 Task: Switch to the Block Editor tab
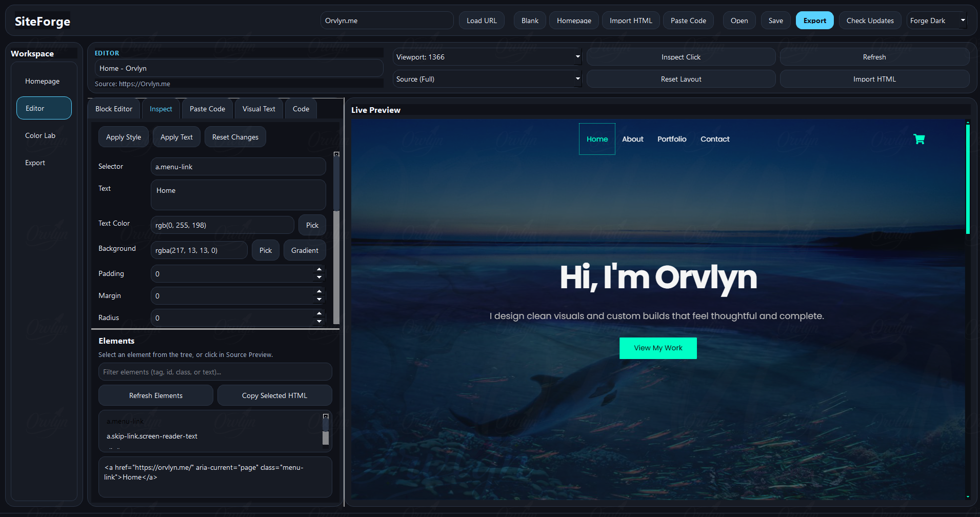[x=114, y=109]
